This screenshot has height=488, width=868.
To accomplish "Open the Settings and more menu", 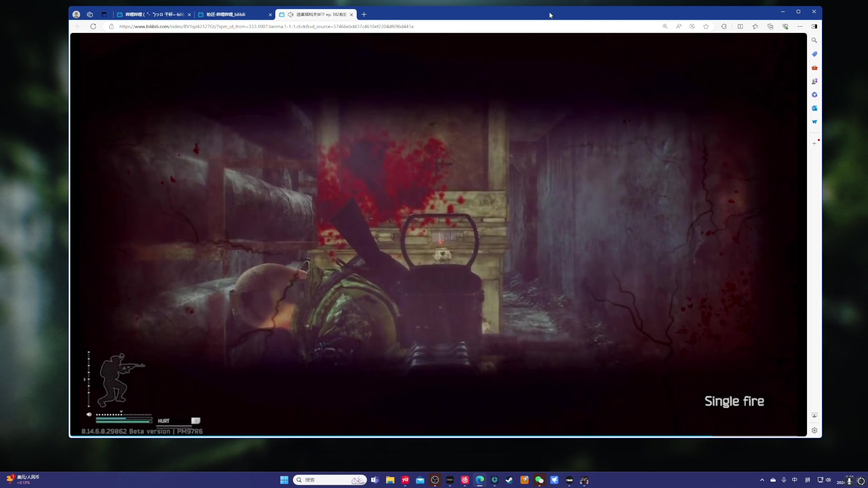I will pos(800,26).
